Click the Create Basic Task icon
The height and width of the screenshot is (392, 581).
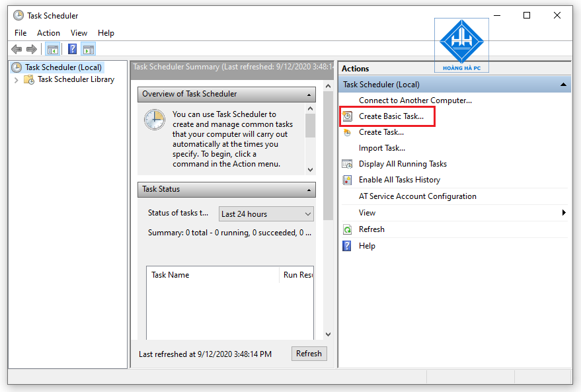tap(347, 116)
